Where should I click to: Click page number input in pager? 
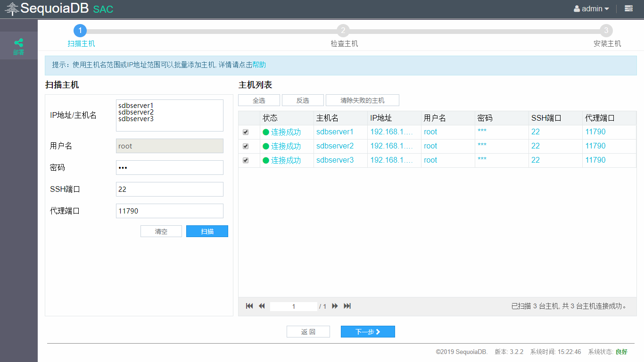coord(294,306)
